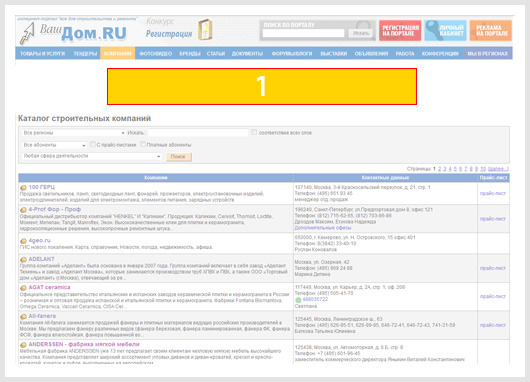Open the Работа menu item

pos(405,53)
